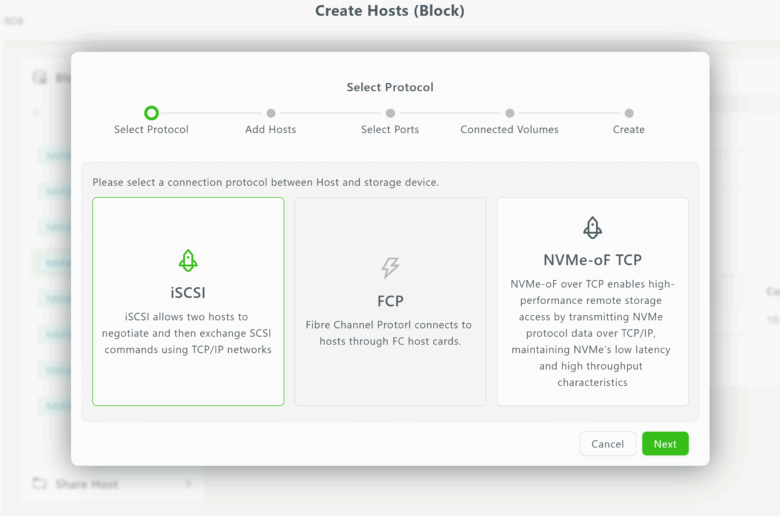The height and width of the screenshot is (516, 780).
Task: Click the Create step label
Action: point(629,130)
